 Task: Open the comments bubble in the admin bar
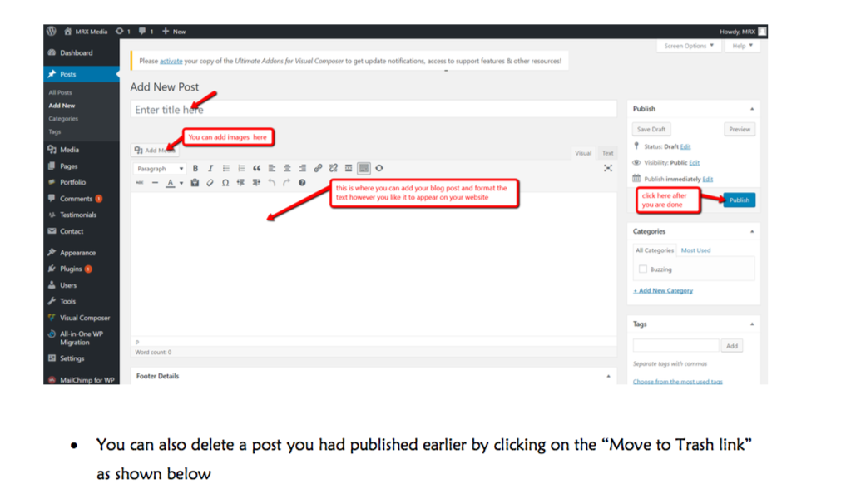146,31
